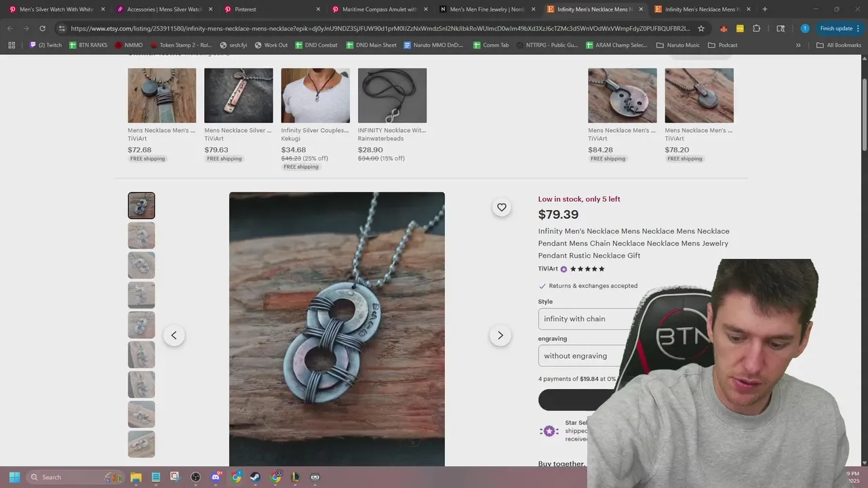Show hidden bookmarks with double chevron
The image size is (868, 488).
point(798,45)
